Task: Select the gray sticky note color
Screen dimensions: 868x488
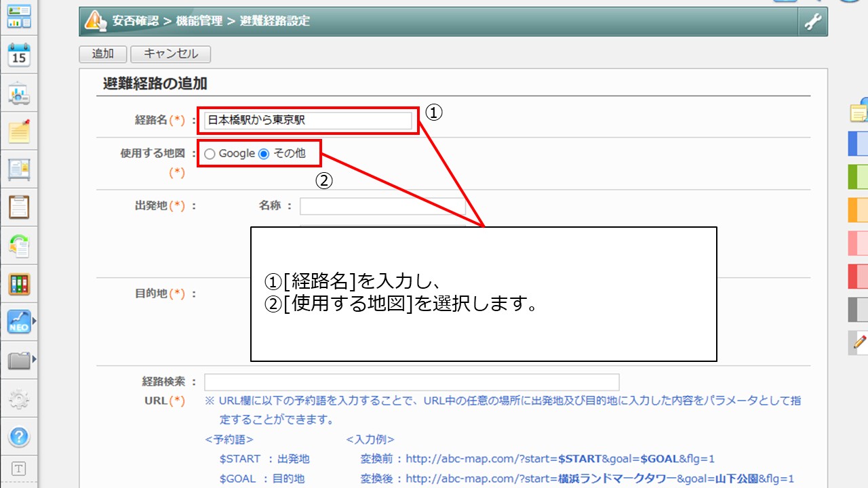Action: pyautogui.click(x=859, y=310)
